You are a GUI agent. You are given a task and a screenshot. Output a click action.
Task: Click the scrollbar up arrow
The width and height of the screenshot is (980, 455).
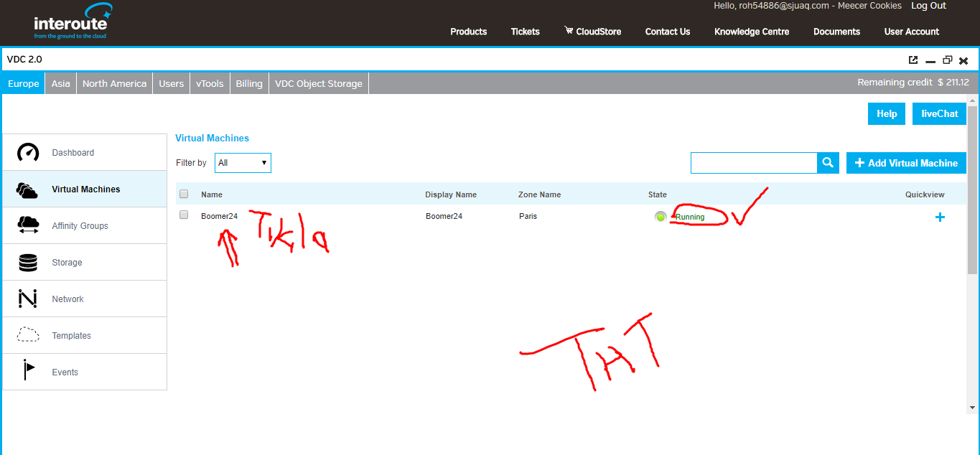[972, 100]
